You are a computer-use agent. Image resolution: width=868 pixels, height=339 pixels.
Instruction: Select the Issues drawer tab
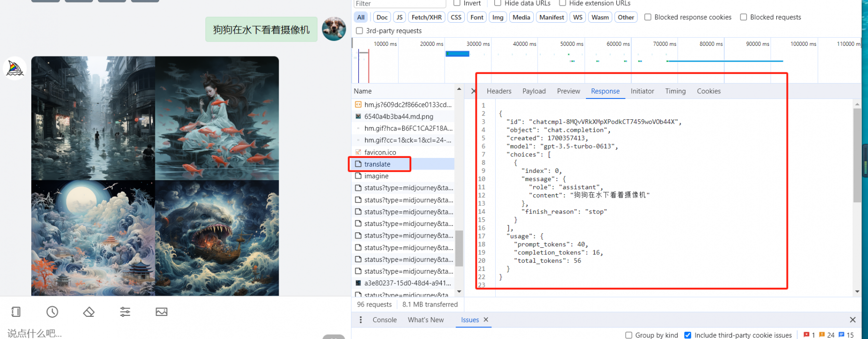pos(470,320)
